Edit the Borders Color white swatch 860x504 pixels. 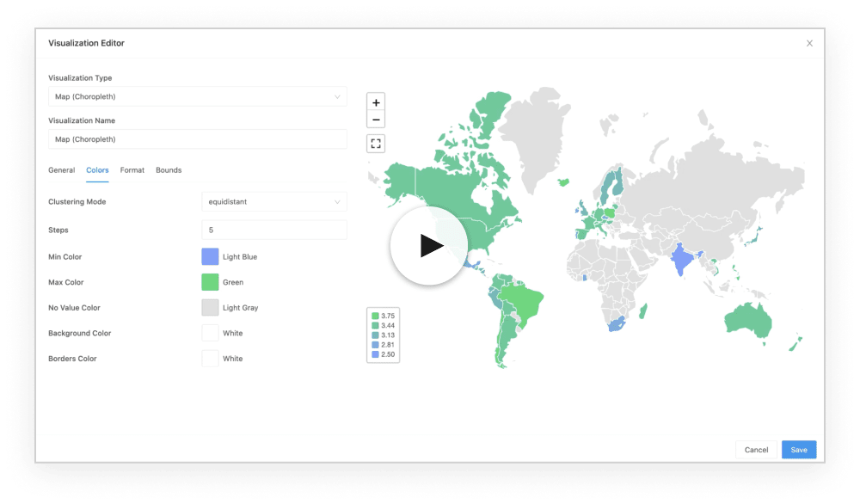point(210,359)
